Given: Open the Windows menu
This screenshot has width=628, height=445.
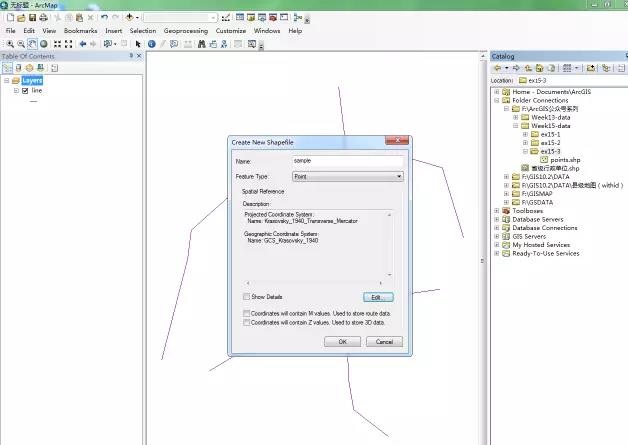Looking at the screenshot, I should click(267, 31).
